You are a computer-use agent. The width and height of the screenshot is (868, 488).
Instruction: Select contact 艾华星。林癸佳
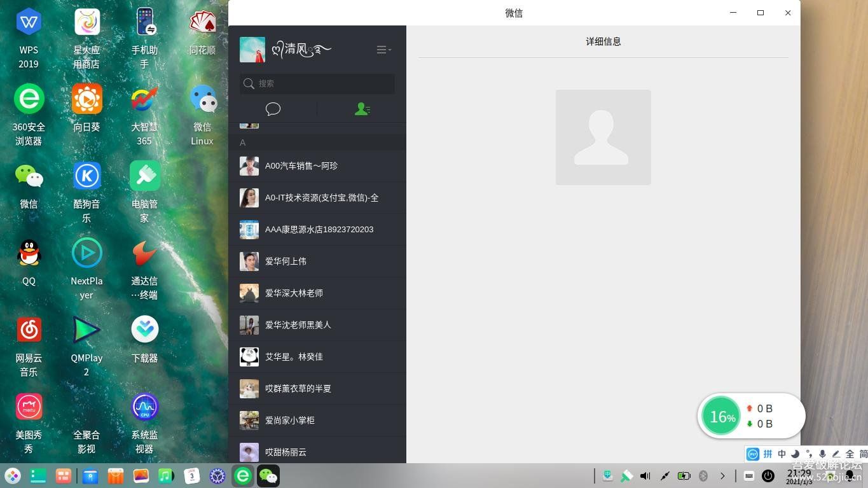tap(317, 356)
